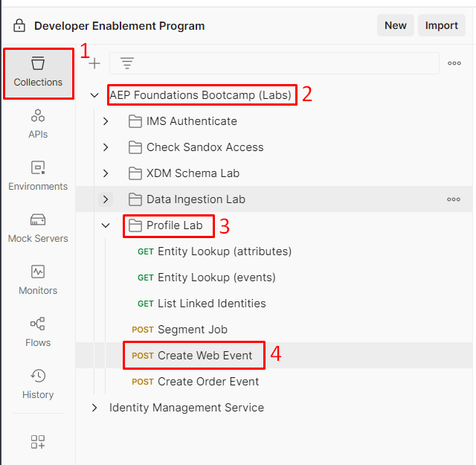The width and height of the screenshot is (476, 465).
Task: Open the Flows sidebar tab
Action: tap(38, 333)
